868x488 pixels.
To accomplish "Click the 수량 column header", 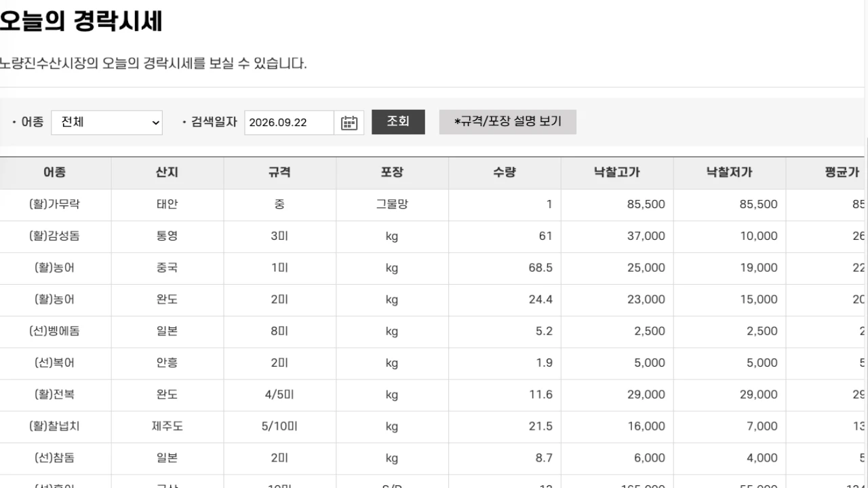I will coord(505,173).
